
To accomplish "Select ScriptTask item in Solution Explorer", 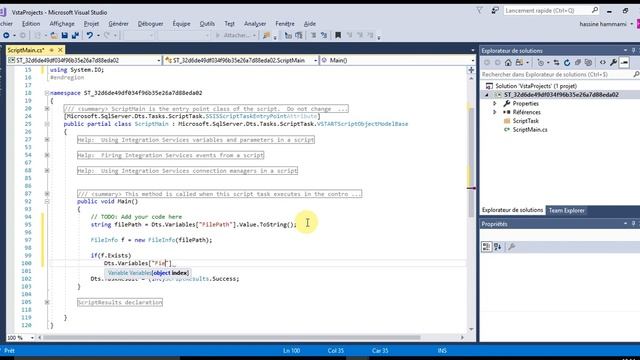I will [x=525, y=121].
